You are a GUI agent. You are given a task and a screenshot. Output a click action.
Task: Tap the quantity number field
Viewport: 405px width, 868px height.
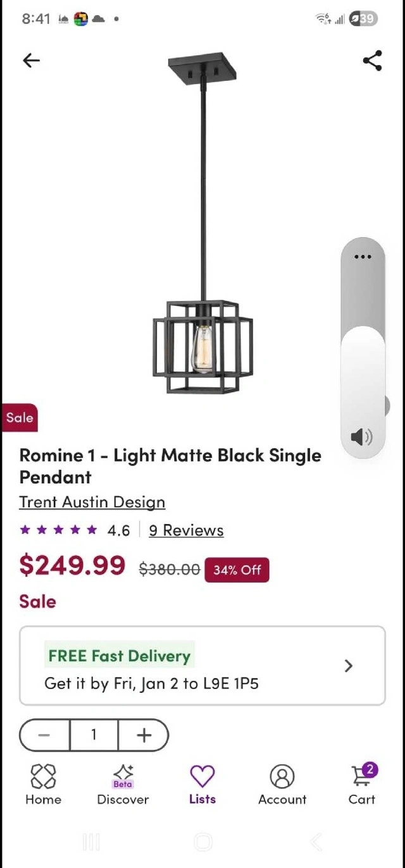[x=94, y=735]
